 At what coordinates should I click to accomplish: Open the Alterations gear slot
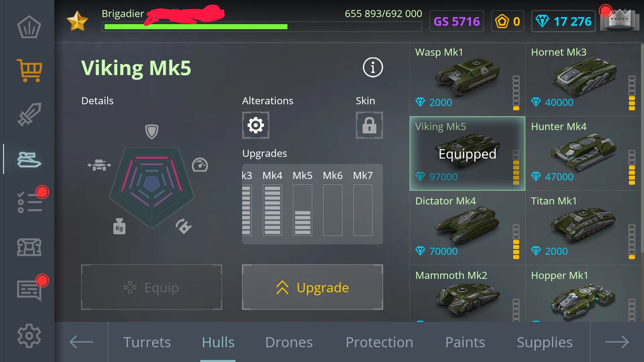click(256, 125)
